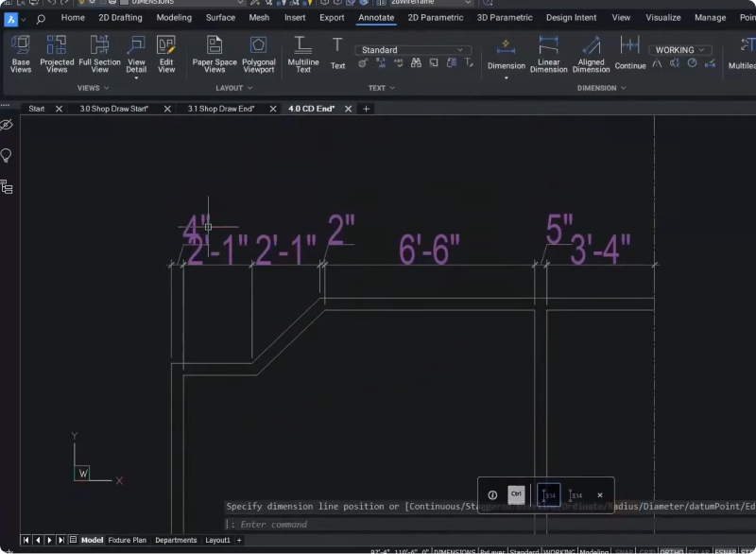Click the DIMENSIONS layer field in the status bar
Screen dimensions: 756x554
pos(455,551)
